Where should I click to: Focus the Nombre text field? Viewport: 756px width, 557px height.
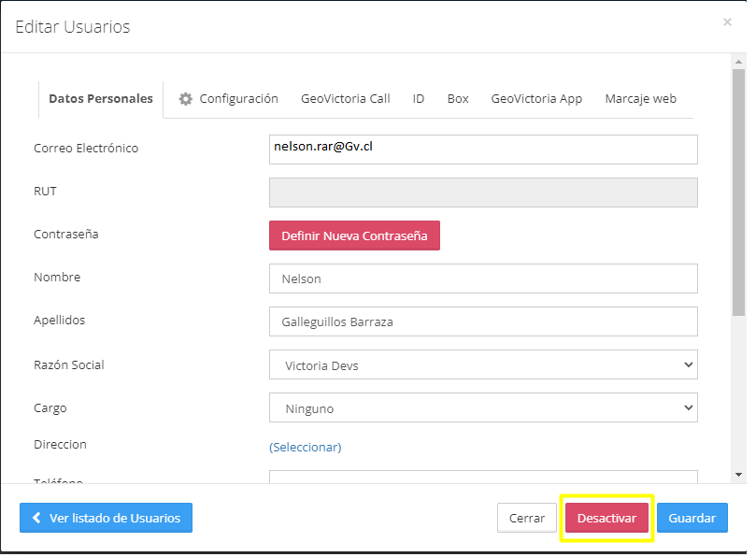pos(483,278)
